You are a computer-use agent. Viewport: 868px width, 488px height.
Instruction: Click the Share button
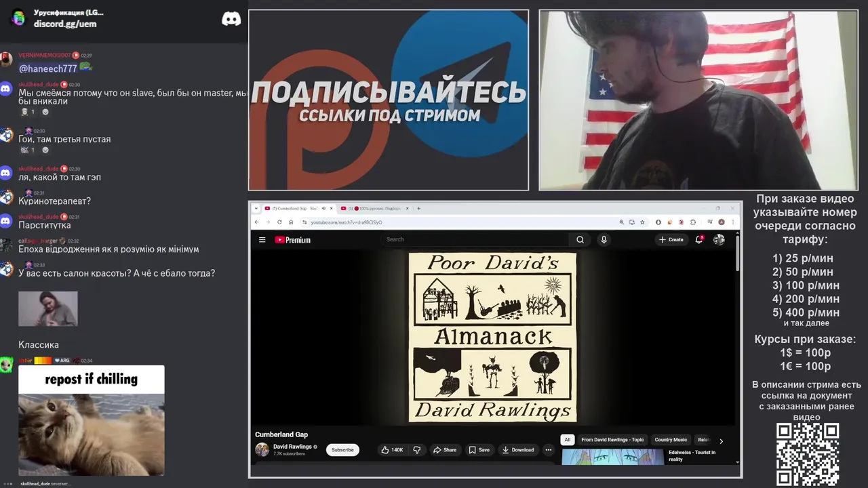click(445, 450)
